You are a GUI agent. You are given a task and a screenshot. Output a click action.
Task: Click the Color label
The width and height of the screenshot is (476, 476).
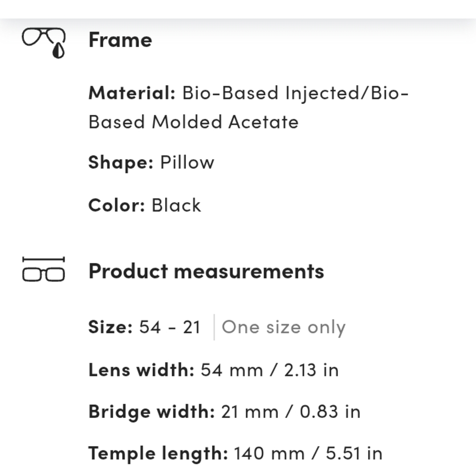coord(116,206)
